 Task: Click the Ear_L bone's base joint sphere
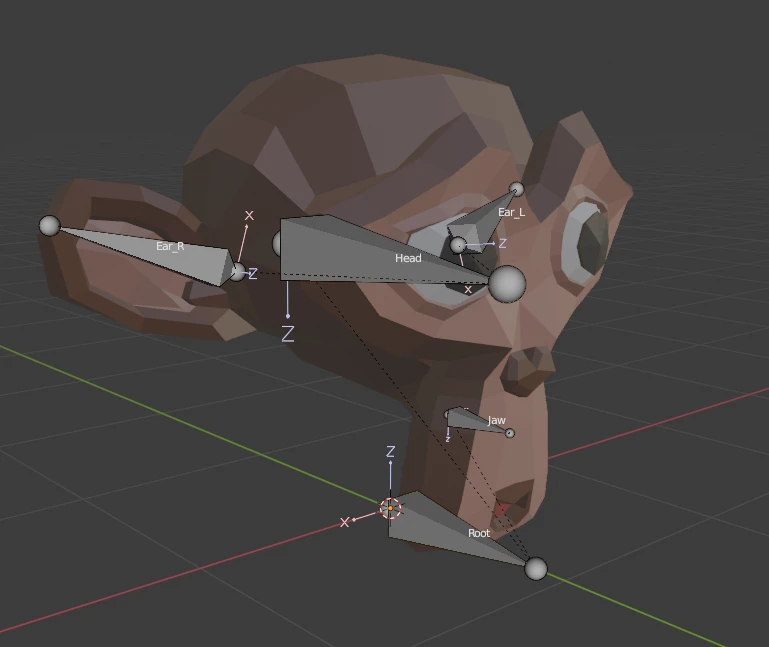[x=458, y=245]
